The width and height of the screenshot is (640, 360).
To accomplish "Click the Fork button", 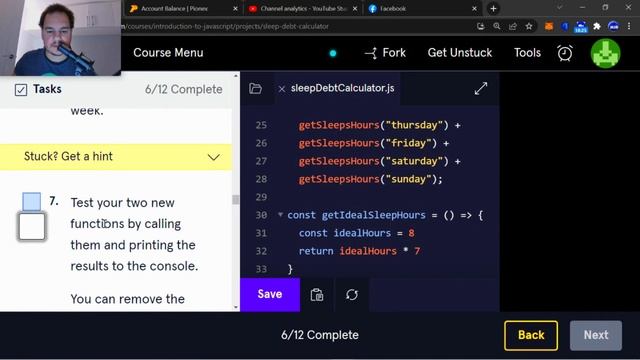I will coord(385,53).
